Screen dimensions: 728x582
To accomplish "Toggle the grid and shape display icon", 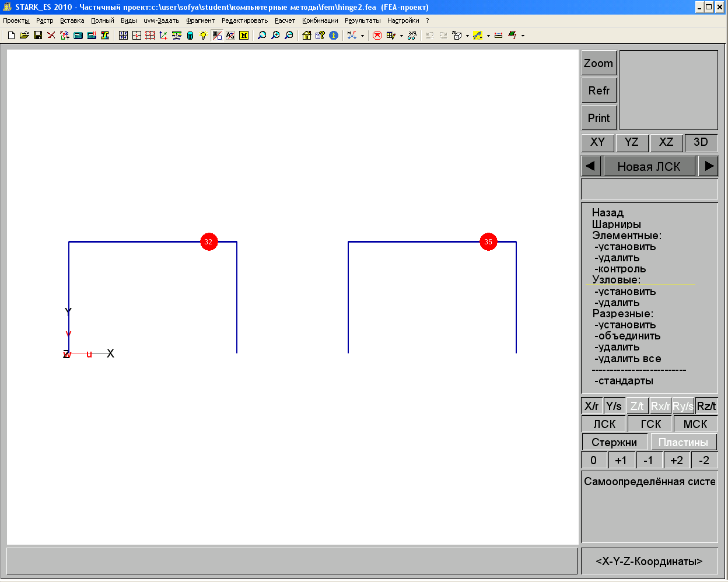I will tap(218, 36).
